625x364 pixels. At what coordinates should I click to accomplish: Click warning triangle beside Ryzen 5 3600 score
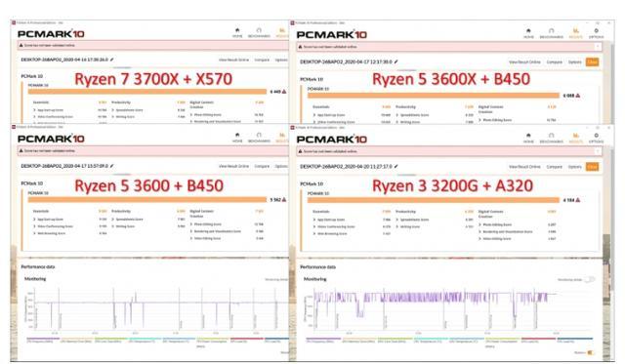click(x=284, y=199)
